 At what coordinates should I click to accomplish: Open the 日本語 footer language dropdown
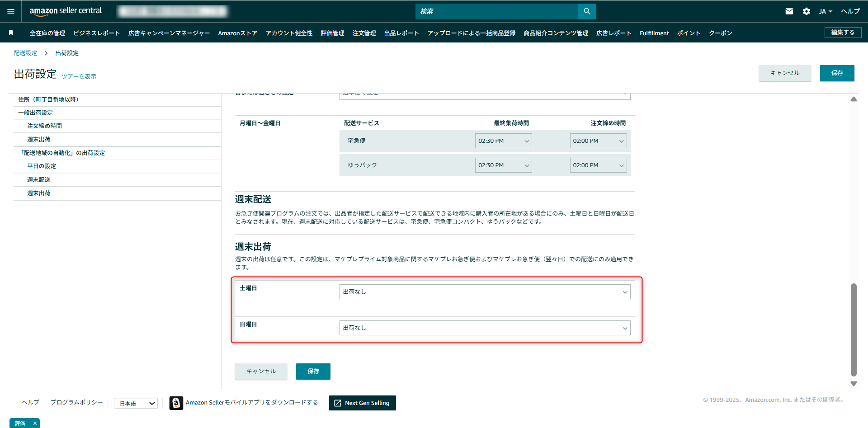(x=136, y=403)
